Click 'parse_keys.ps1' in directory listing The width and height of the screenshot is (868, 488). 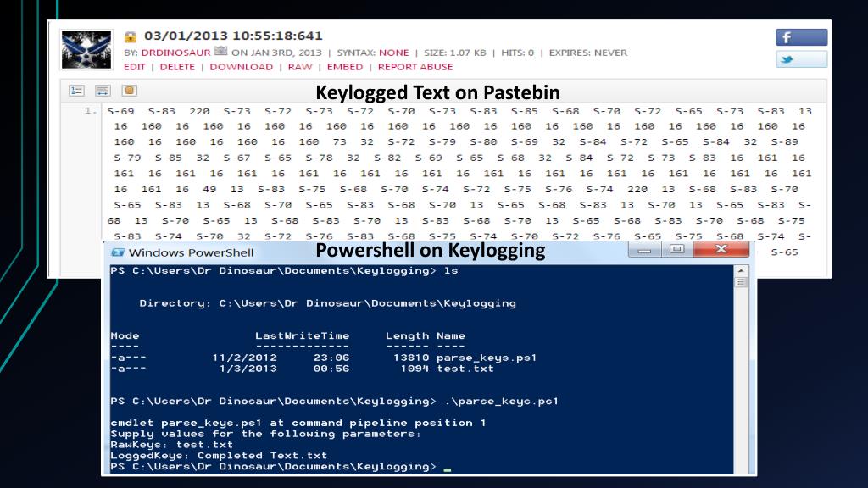click(x=487, y=358)
